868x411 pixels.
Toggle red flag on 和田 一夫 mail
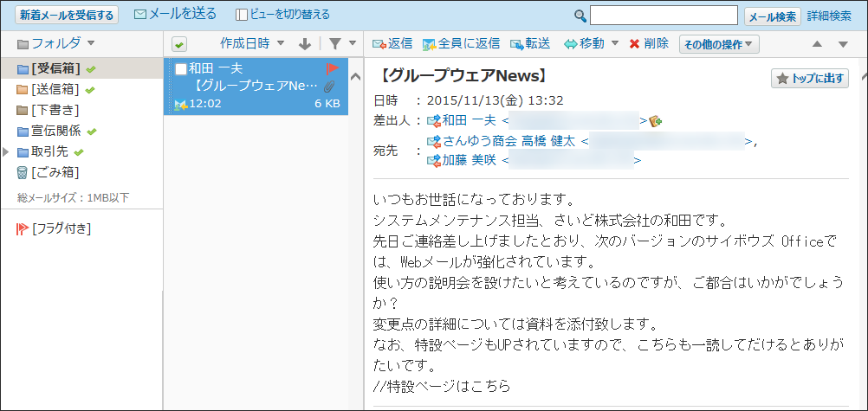click(332, 68)
